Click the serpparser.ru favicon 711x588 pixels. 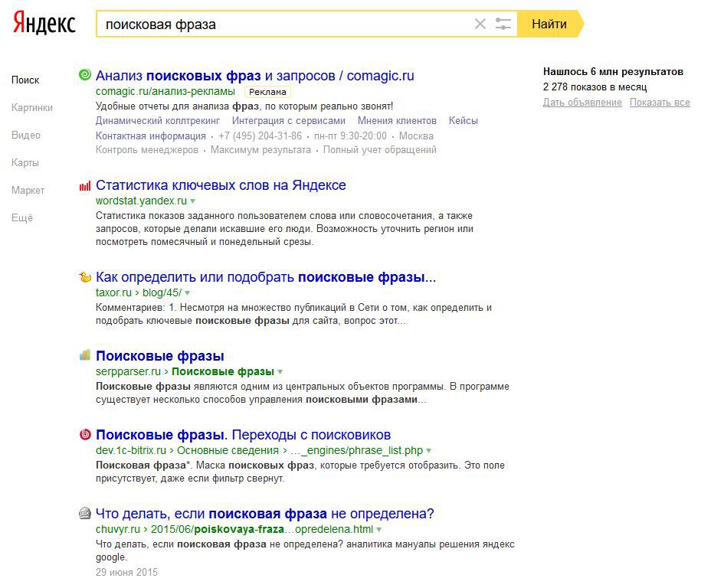tap(85, 356)
